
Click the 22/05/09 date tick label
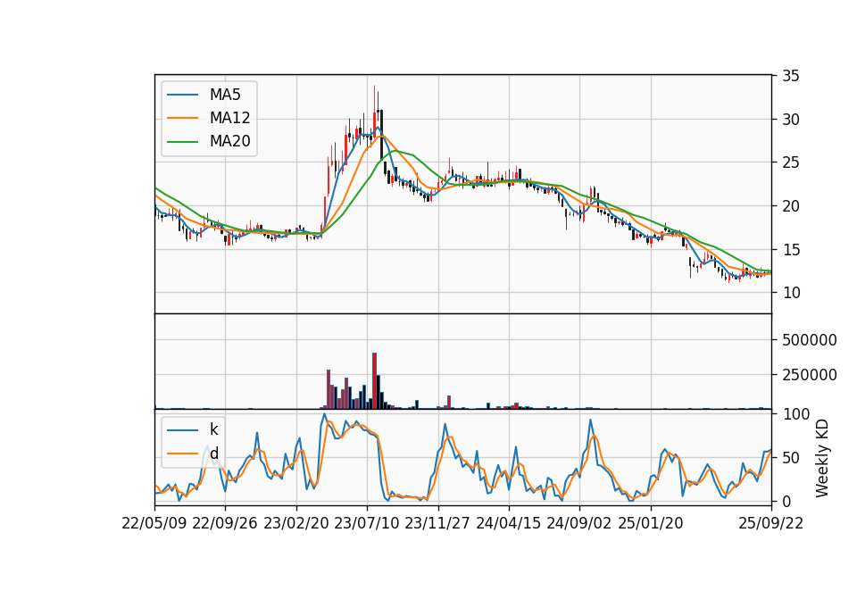click(x=154, y=523)
